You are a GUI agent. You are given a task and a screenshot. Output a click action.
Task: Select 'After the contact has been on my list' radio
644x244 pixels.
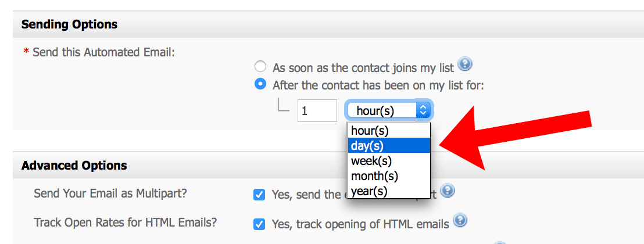click(x=260, y=84)
